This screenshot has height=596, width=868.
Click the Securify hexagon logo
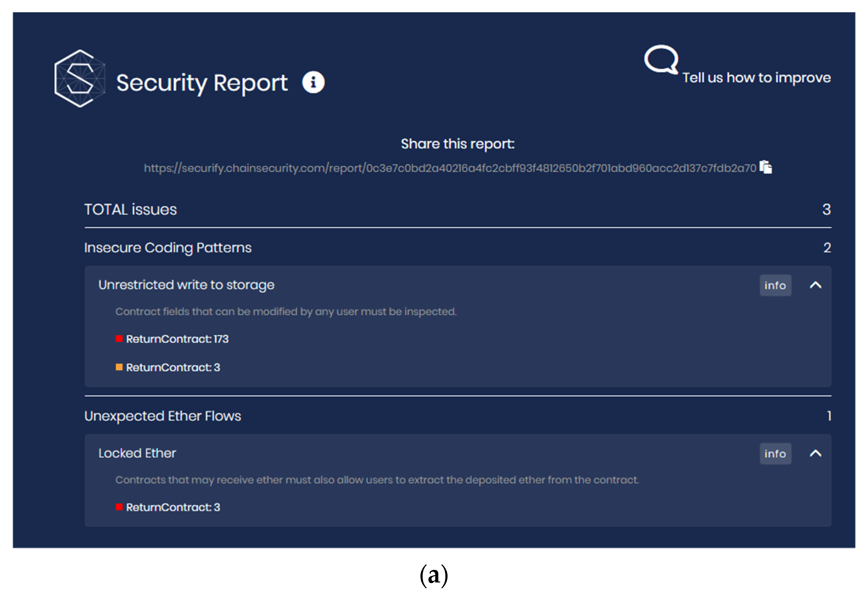tap(80, 79)
